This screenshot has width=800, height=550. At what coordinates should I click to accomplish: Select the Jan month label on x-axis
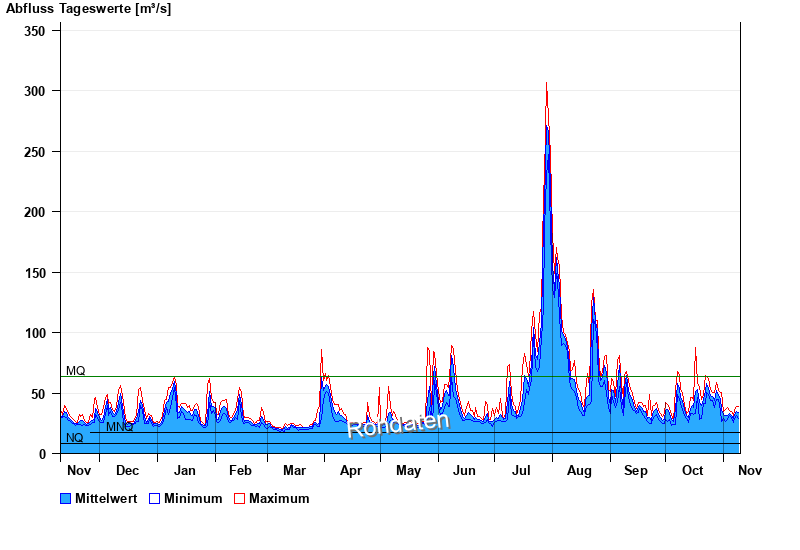pos(185,470)
